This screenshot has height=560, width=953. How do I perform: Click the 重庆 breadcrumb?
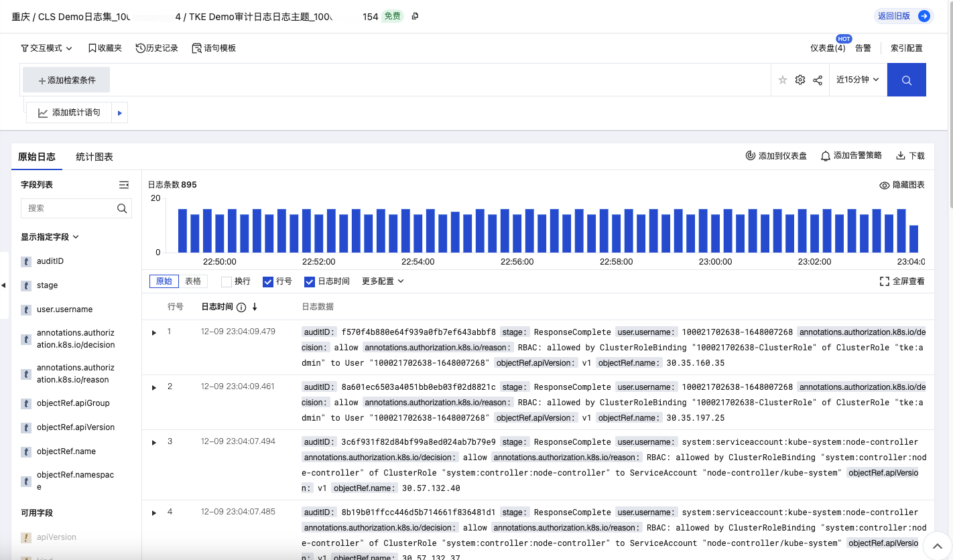[21, 17]
